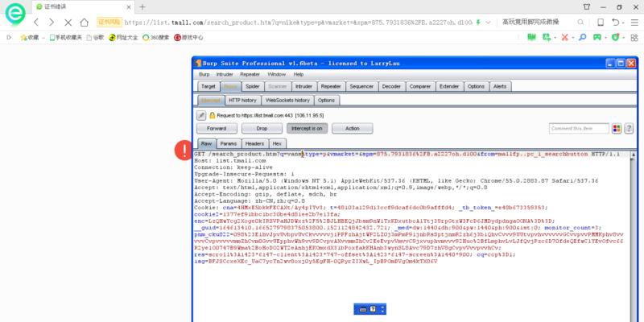Expand the dropdown beside the shield icon
This screenshot has width=644, height=322.
(623, 38)
